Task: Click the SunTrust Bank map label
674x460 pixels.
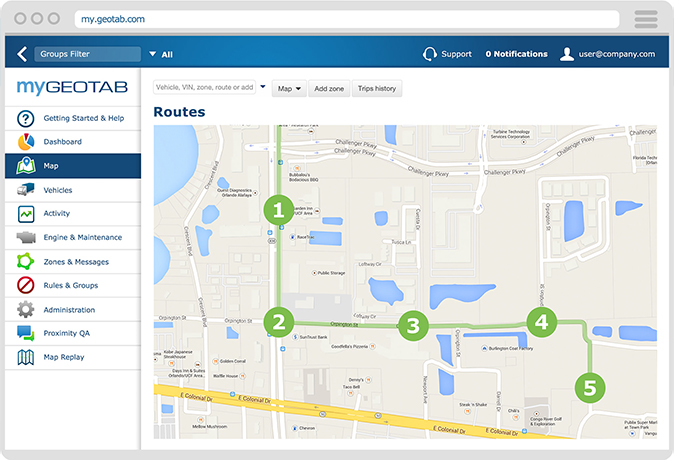Action: (x=313, y=337)
